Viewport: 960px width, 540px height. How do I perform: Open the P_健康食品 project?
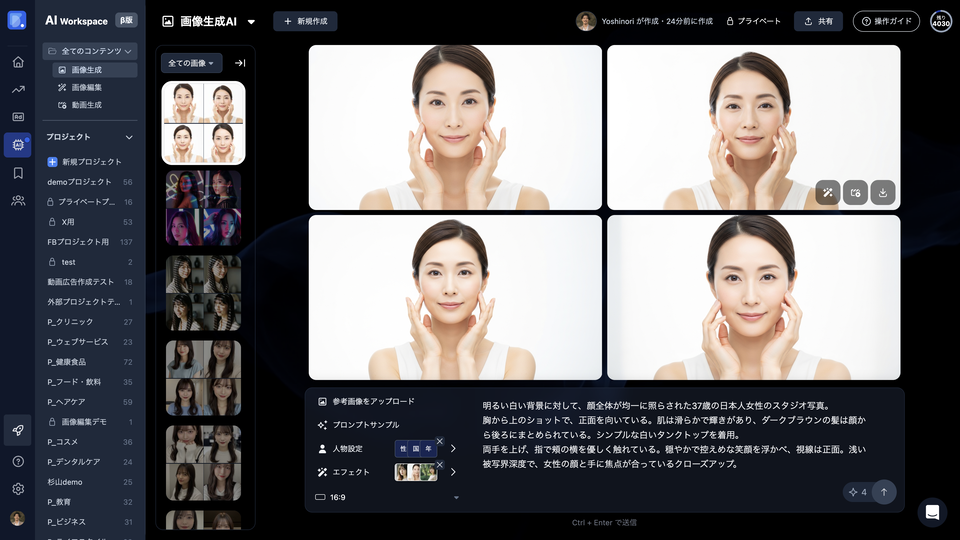click(x=90, y=362)
